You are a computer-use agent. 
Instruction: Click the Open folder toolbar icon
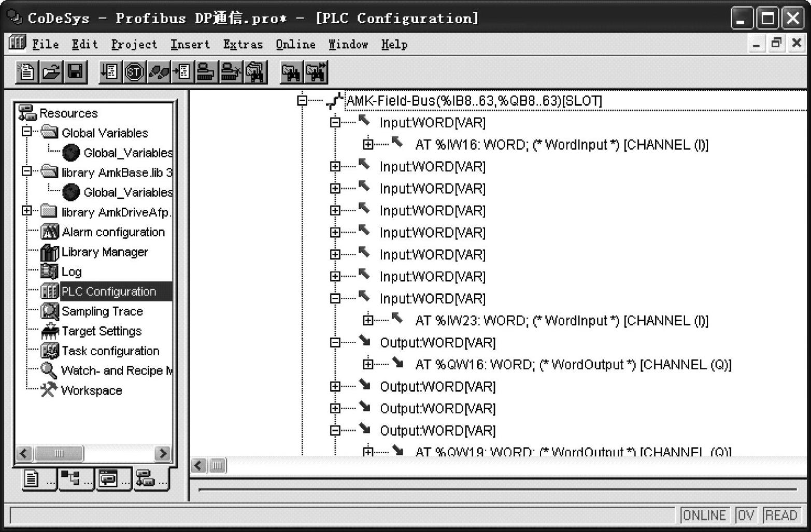[x=51, y=72]
